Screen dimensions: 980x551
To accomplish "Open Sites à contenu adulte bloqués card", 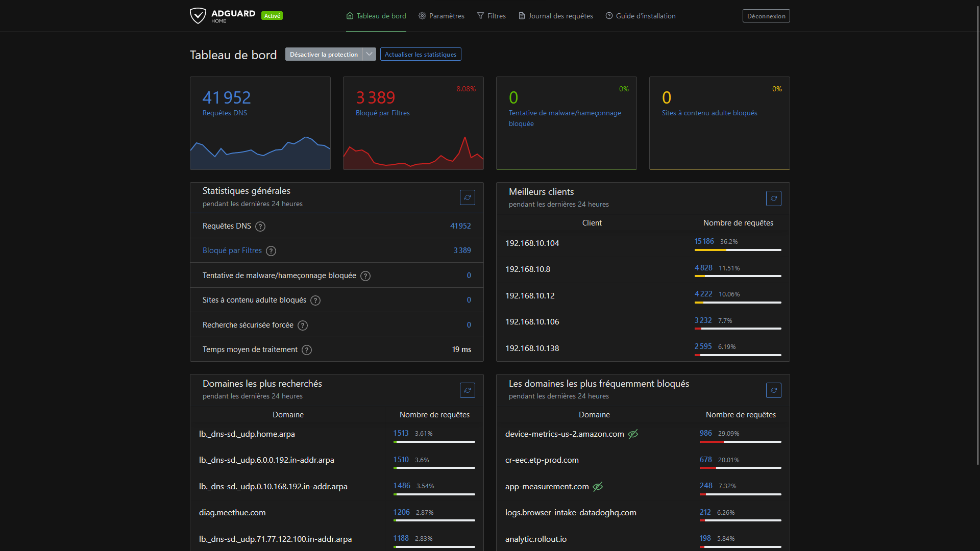I will pos(720,123).
